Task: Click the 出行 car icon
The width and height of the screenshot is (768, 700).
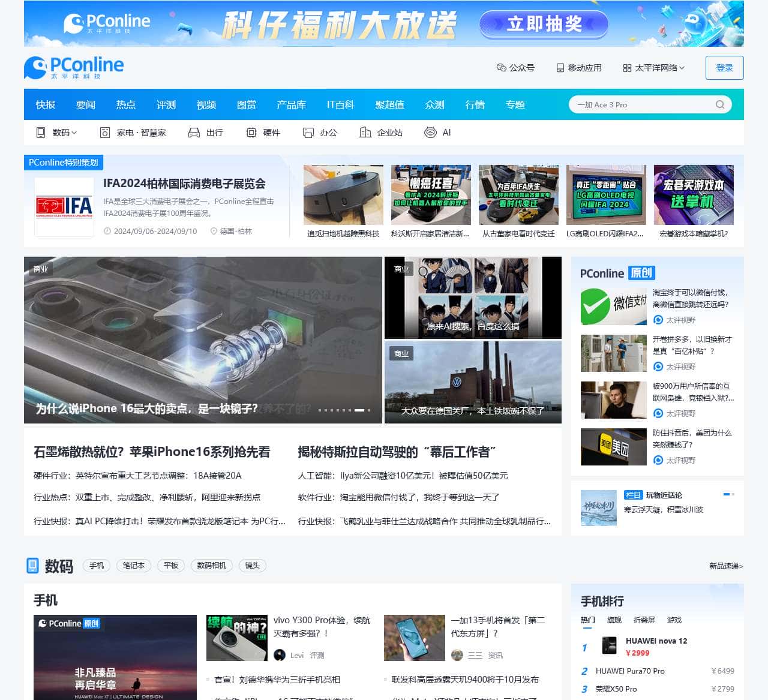Action: tap(194, 133)
